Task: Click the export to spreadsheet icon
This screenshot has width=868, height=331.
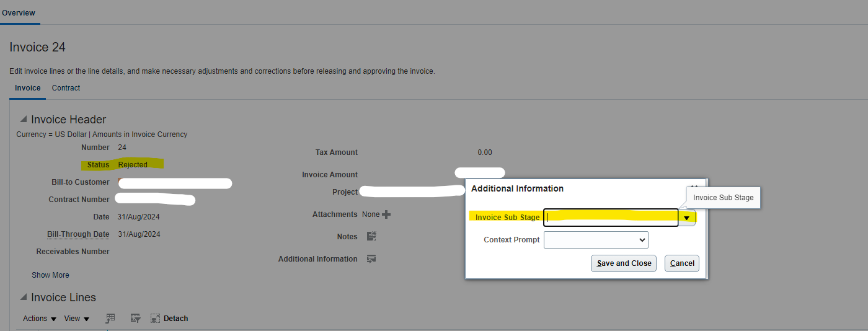Action: click(x=110, y=318)
